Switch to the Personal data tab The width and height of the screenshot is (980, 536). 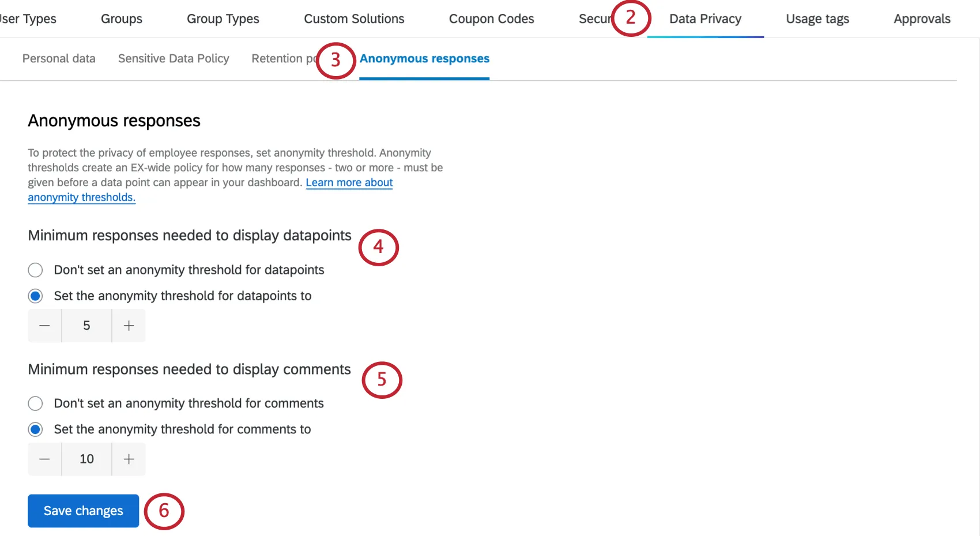click(58, 58)
